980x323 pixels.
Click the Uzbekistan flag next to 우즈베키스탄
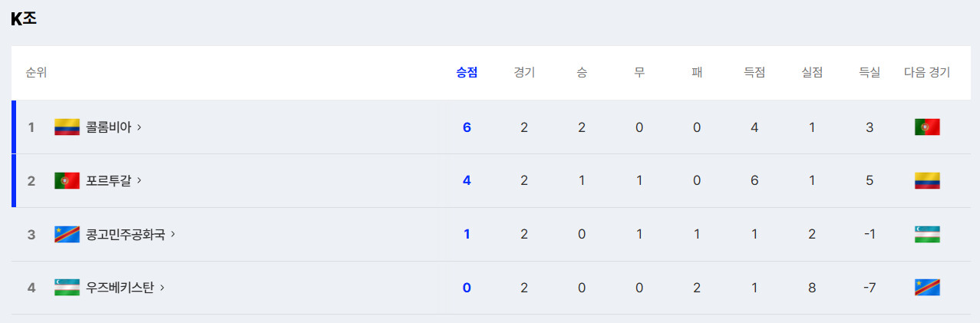pos(67,288)
